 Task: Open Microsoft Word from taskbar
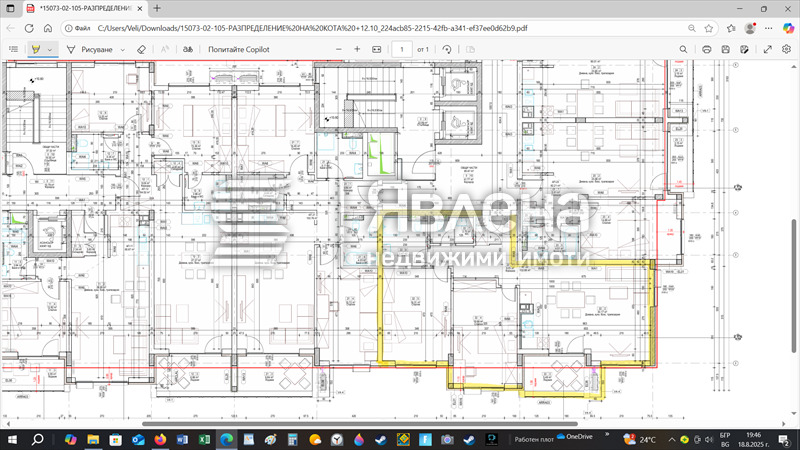(182, 440)
